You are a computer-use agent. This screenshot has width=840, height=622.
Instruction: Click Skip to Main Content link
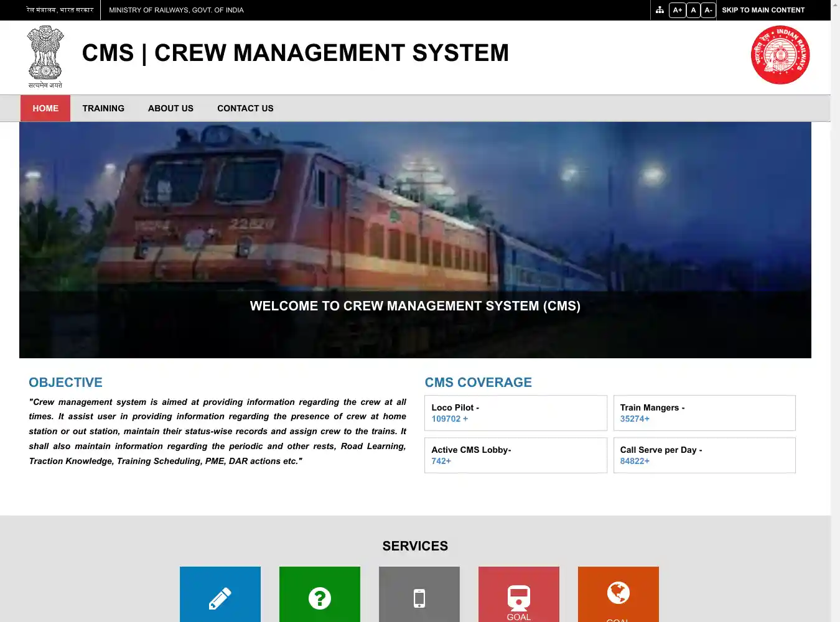(763, 10)
